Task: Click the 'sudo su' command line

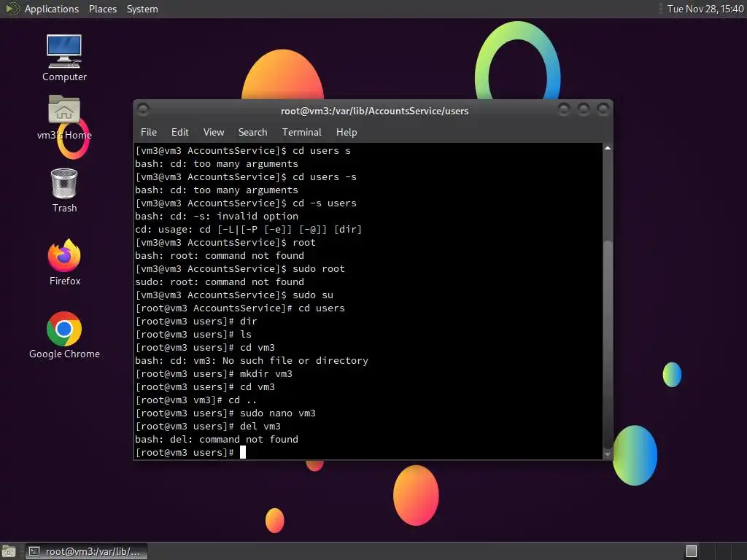Action: point(234,295)
